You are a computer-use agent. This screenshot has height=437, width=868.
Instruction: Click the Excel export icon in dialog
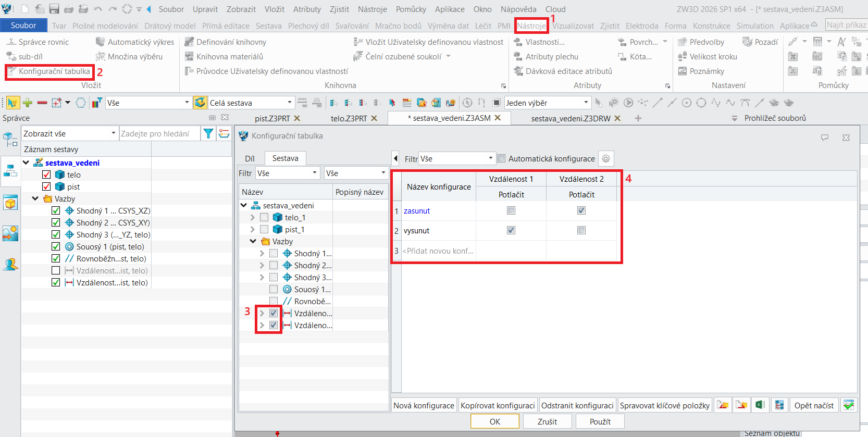pos(760,405)
